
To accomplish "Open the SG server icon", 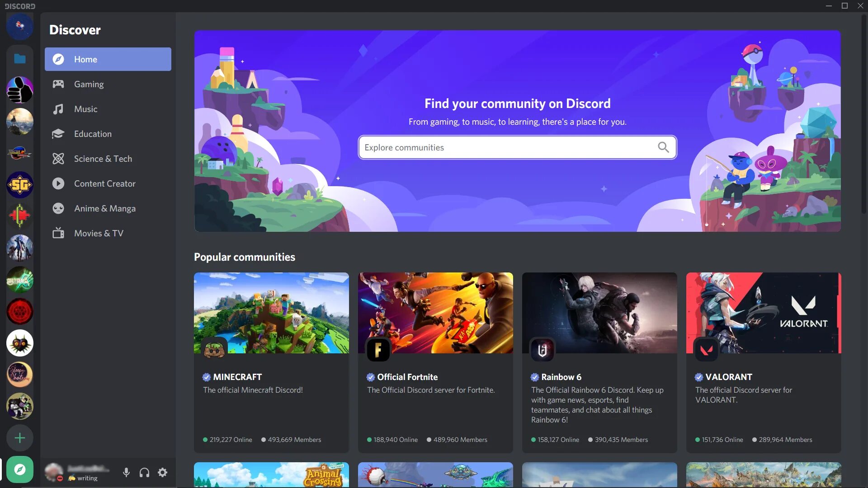I will (20, 185).
